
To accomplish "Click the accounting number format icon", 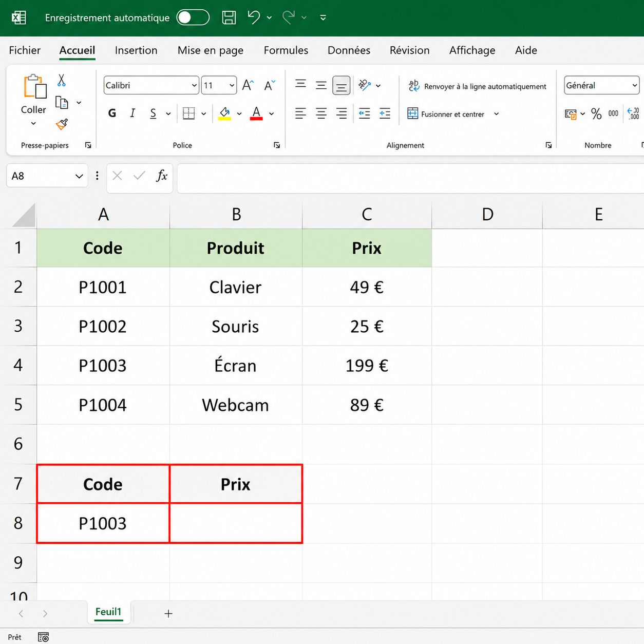I will click(571, 114).
